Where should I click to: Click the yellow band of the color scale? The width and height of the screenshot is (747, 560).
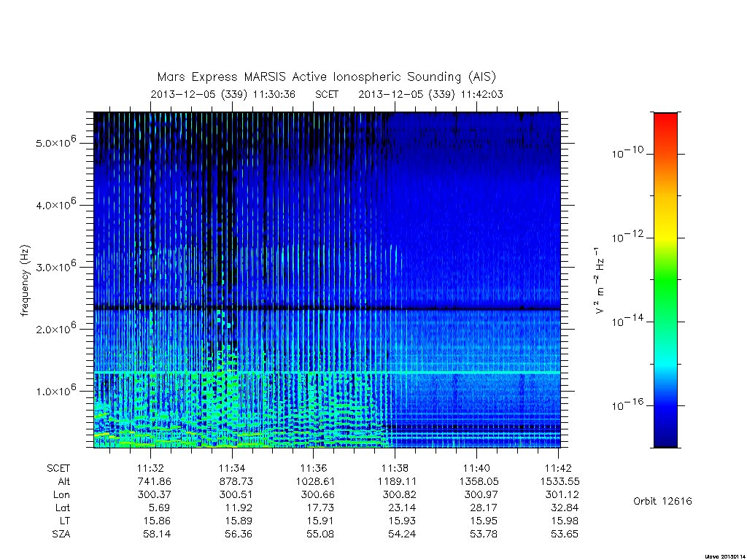pyautogui.click(x=665, y=233)
